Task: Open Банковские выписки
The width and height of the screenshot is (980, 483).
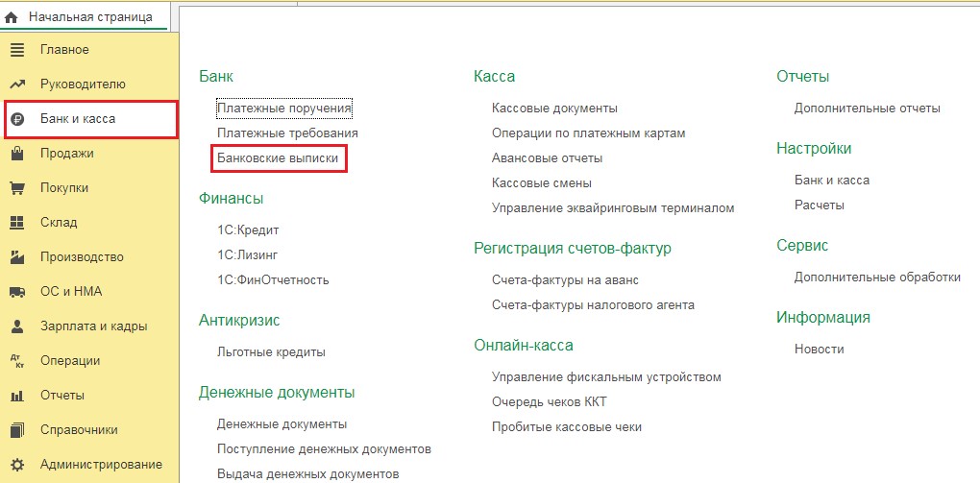Action: [278, 158]
